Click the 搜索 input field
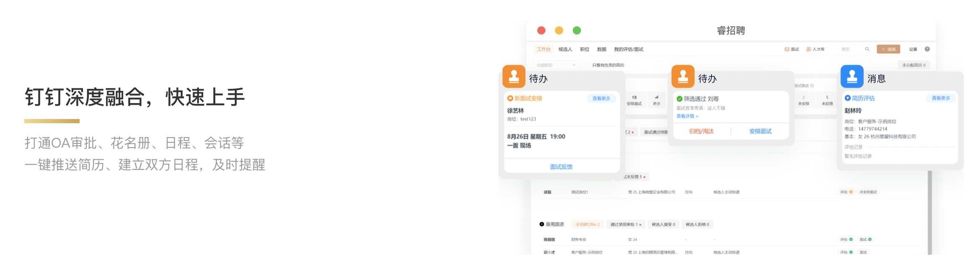This screenshot has height=280, width=980. (851, 49)
